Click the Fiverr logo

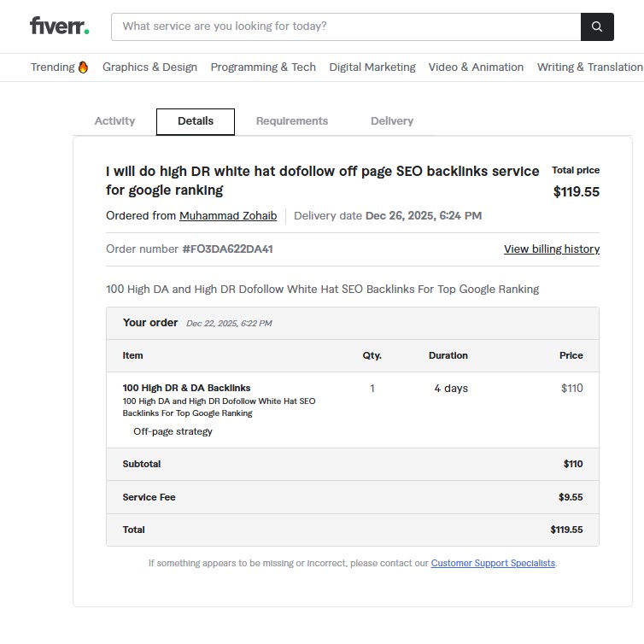click(59, 26)
